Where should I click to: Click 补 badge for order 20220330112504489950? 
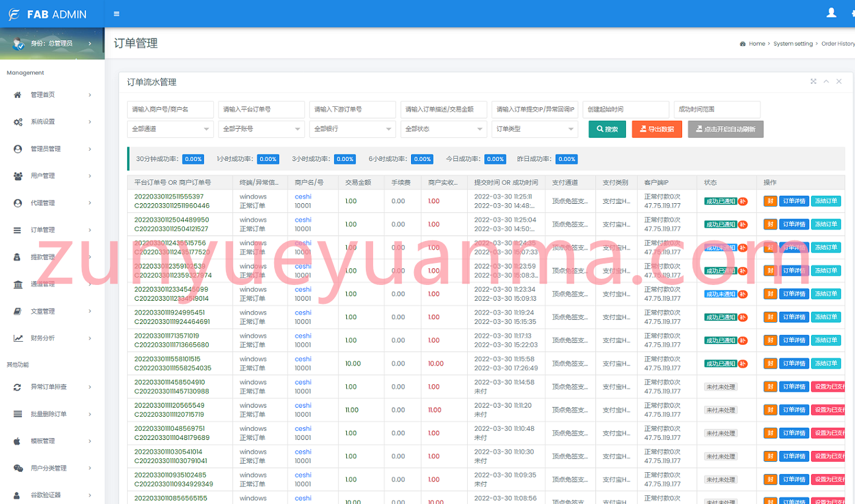pyautogui.click(x=743, y=225)
